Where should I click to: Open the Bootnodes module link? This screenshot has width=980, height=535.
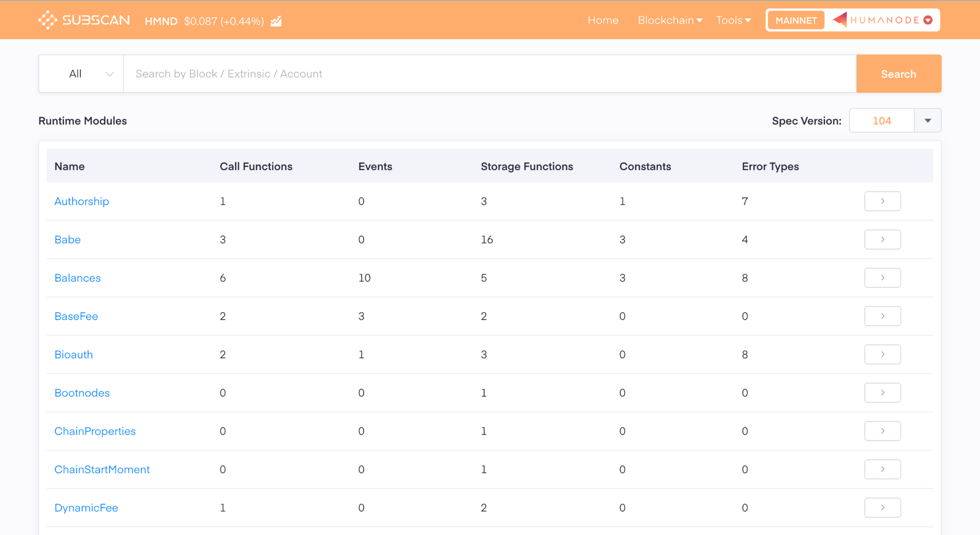click(x=82, y=393)
